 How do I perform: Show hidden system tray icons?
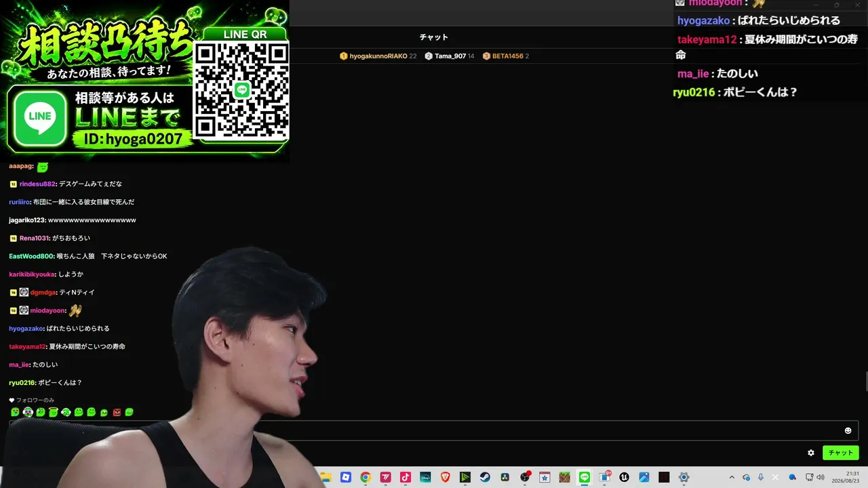pyautogui.click(x=731, y=477)
